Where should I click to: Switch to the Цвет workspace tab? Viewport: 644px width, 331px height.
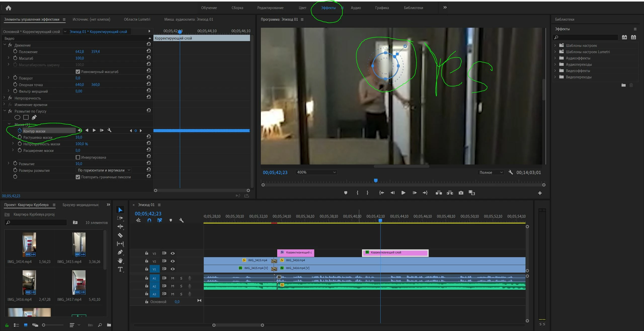click(302, 8)
